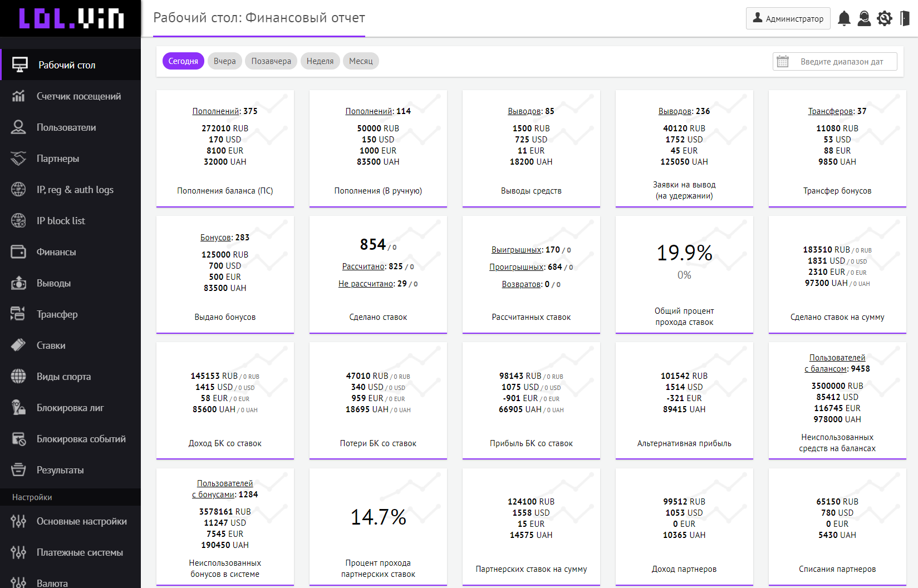The height and width of the screenshot is (588, 918).
Task: Click the Блокировка событий icon
Action: pyautogui.click(x=18, y=439)
